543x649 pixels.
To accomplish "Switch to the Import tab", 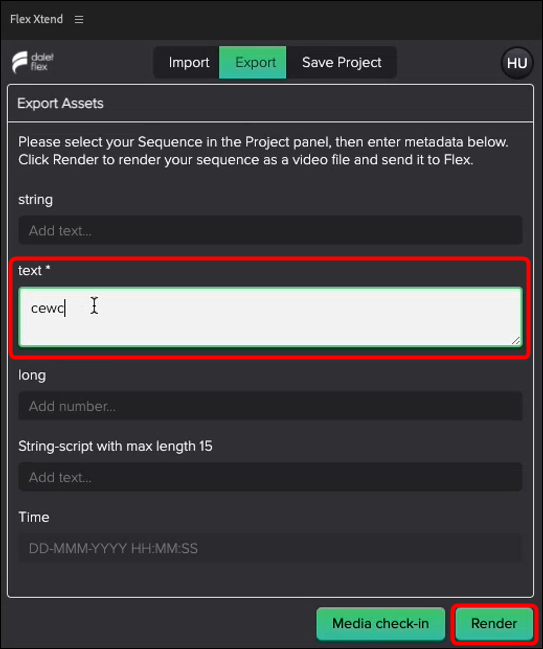I will click(189, 62).
